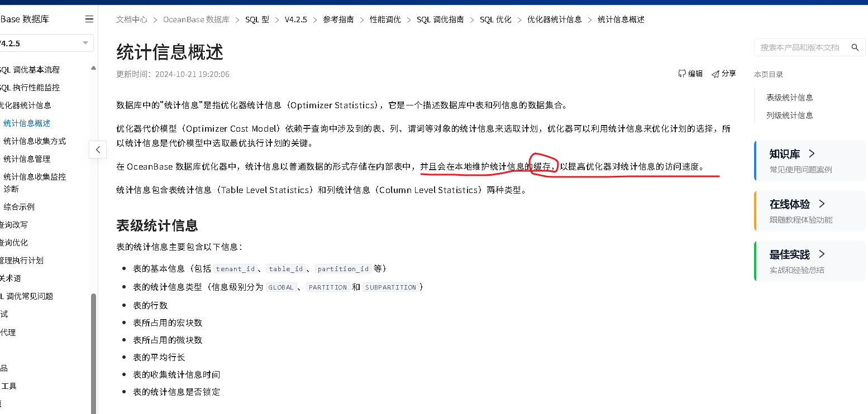Jump to 列级统计信息 in page contents
868x414 pixels.
pos(789,115)
